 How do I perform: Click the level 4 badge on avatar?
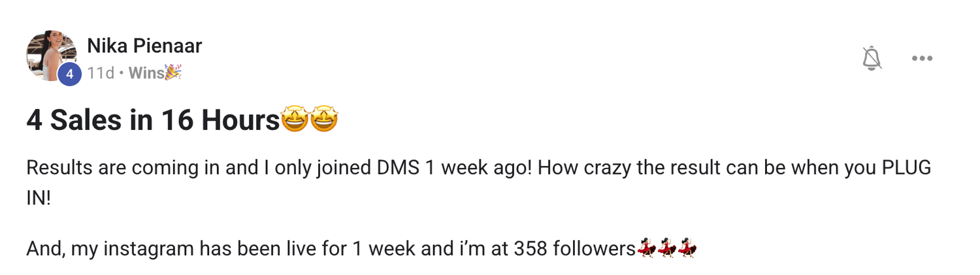click(x=69, y=74)
